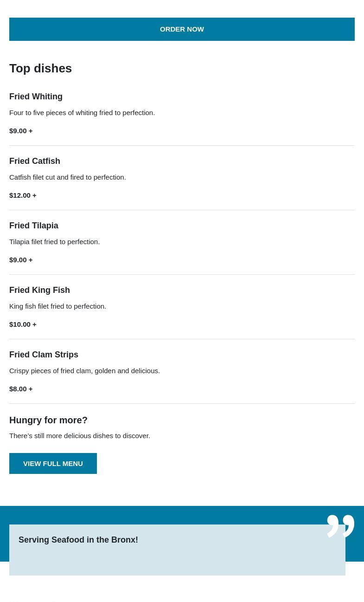Click the ORDER NOW button
This screenshot has height=602, width=364.
pyautogui.click(x=182, y=29)
